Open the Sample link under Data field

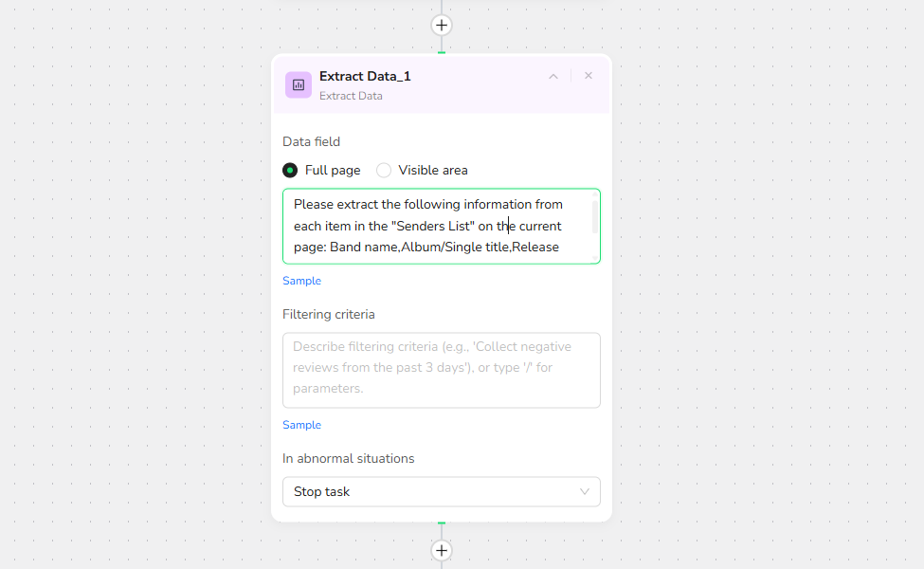[301, 281]
